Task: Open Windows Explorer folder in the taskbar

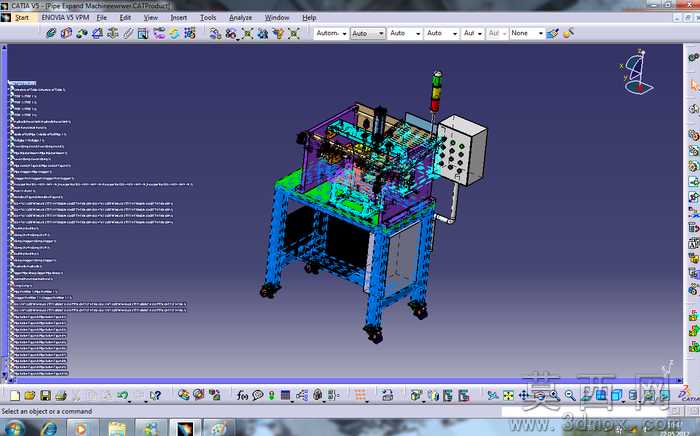Action: point(117,428)
